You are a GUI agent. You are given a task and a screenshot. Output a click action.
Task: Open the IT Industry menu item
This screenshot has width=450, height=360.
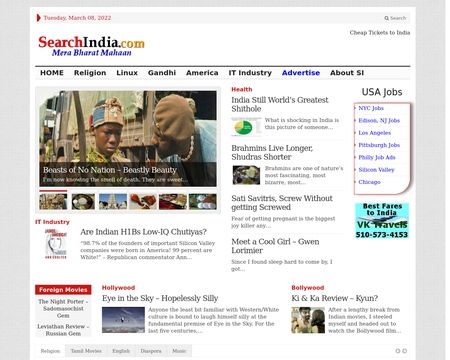(x=250, y=73)
